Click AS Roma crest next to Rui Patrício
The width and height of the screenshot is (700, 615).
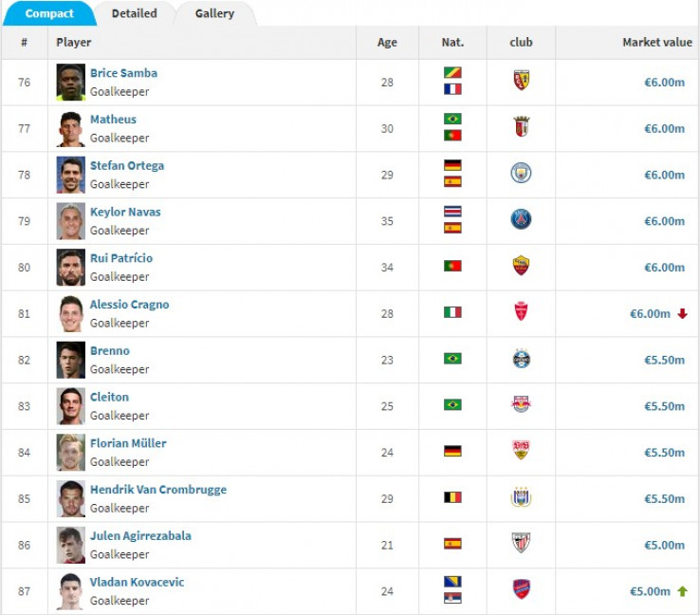click(521, 267)
